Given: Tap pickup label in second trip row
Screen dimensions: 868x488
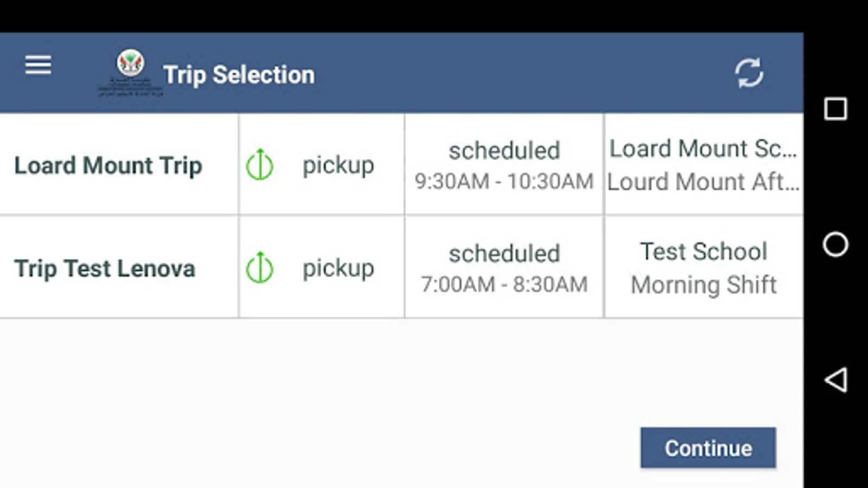Looking at the screenshot, I should pos(338,268).
